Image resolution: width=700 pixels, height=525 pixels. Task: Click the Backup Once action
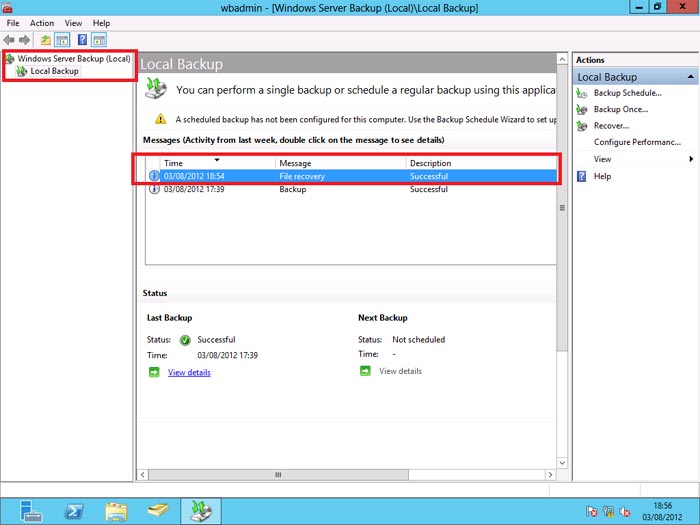click(x=621, y=109)
